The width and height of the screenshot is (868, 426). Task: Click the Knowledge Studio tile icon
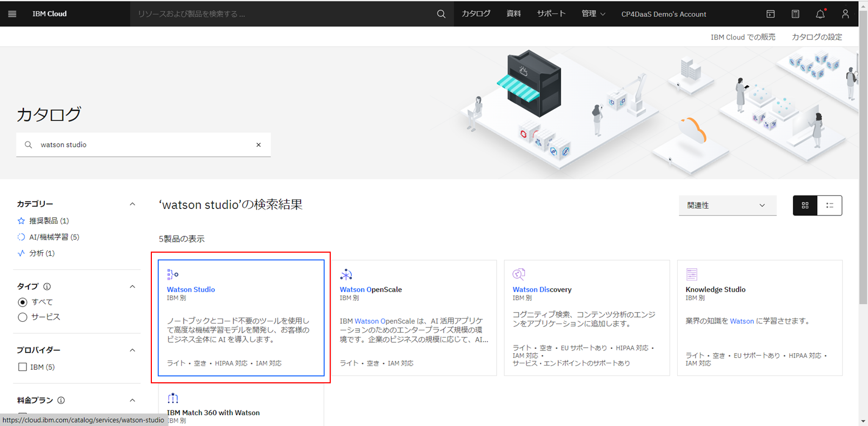point(692,274)
